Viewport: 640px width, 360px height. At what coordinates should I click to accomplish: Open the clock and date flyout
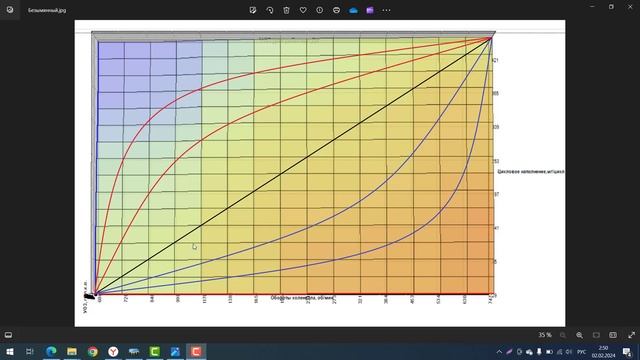click(x=603, y=352)
